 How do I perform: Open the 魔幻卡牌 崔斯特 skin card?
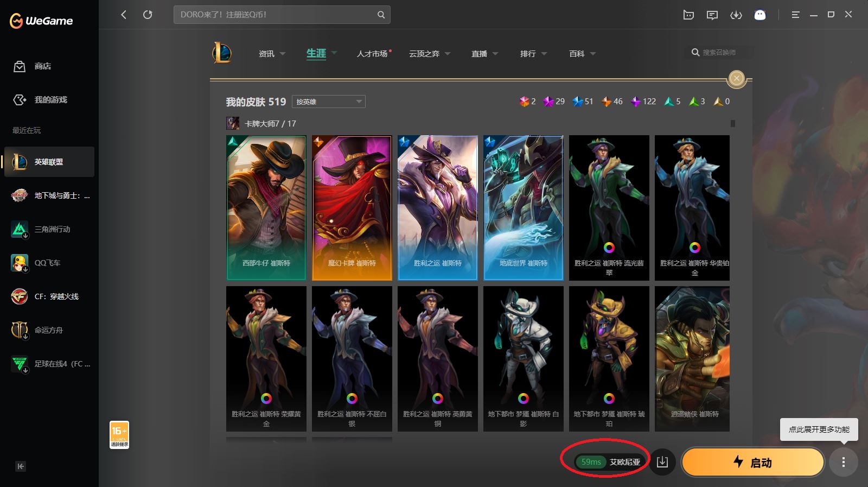[352, 208]
